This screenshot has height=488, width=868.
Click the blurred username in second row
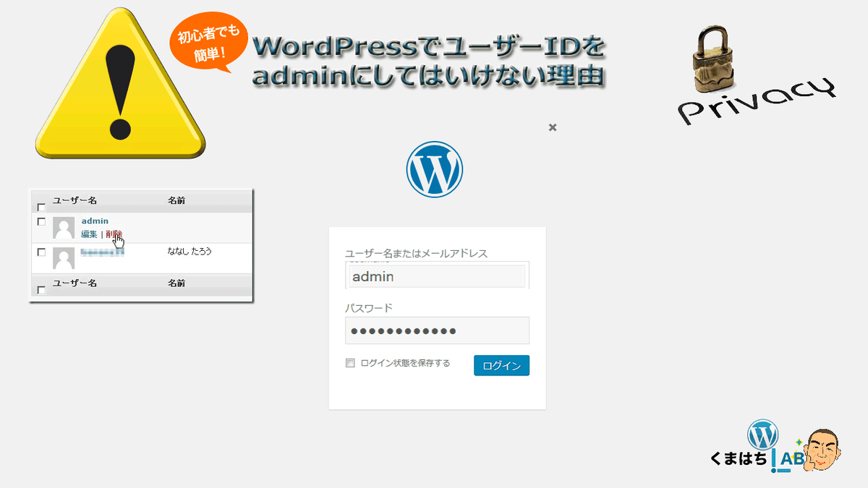point(102,252)
